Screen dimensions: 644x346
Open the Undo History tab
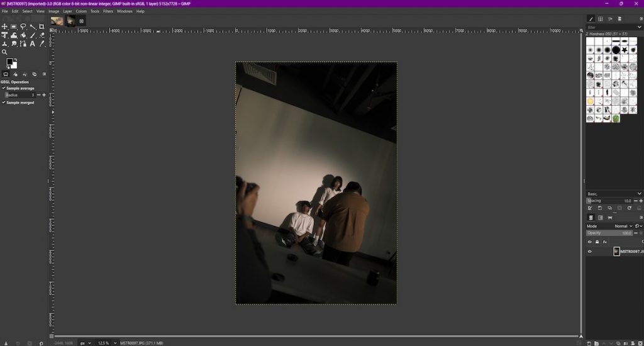click(25, 74)
